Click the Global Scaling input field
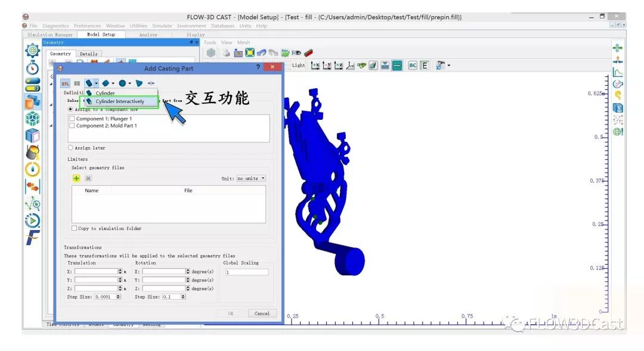This screenshot has height=351, width=644. pos(247,272)
